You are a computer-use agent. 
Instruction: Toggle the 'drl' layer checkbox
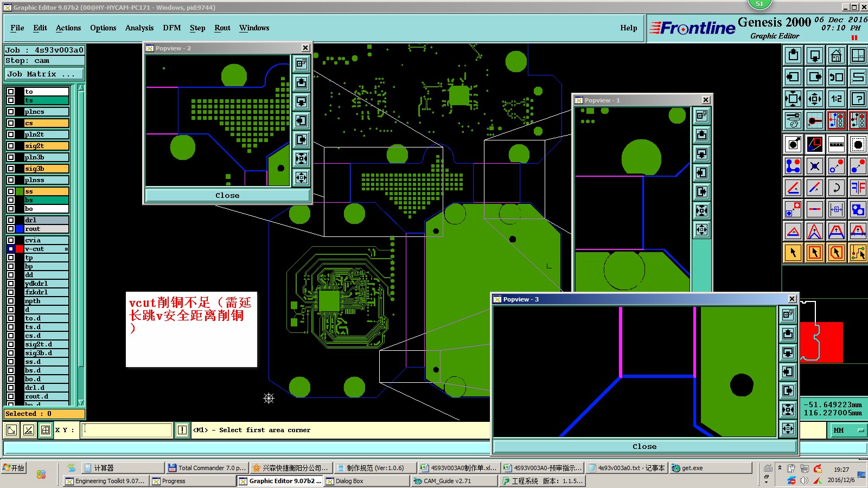(11, 220)
